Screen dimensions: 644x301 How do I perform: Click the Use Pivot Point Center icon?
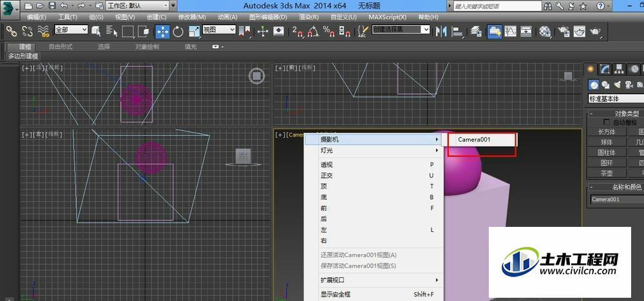click(245, 31)
